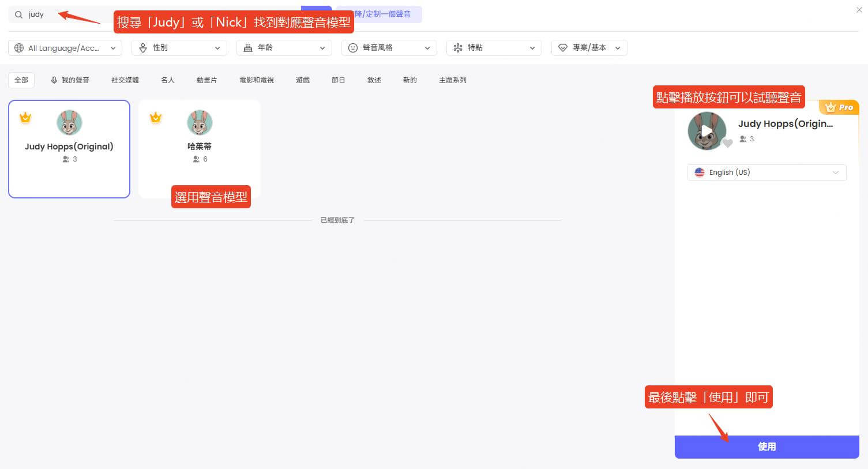Click the globe icon in All Language/Accent filter

coord(18,48)
